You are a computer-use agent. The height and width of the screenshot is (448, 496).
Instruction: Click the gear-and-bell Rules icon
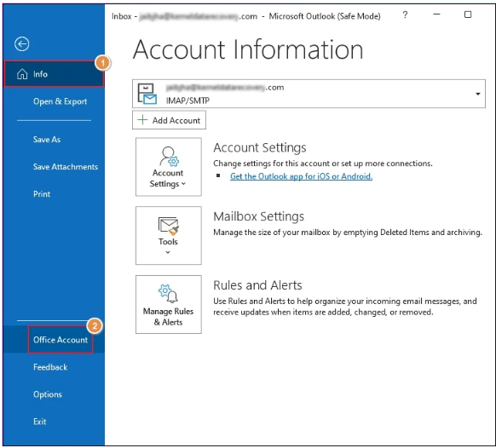[168, 294]
